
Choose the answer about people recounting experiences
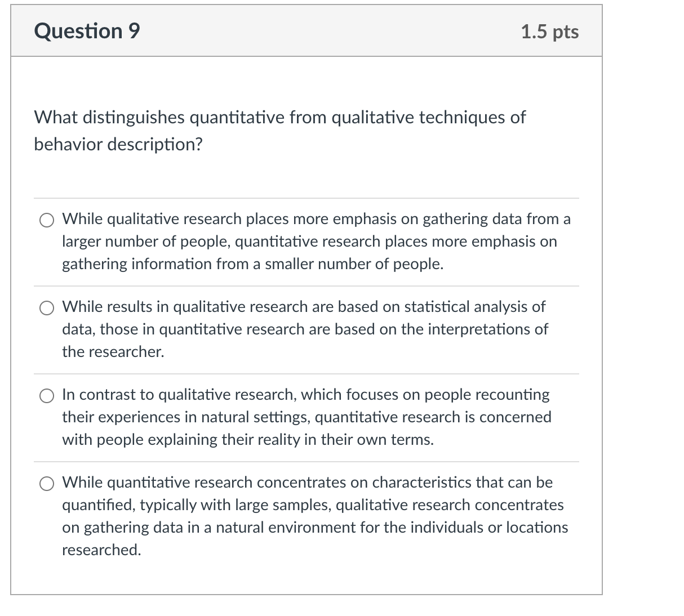click(x=306, y=417)
